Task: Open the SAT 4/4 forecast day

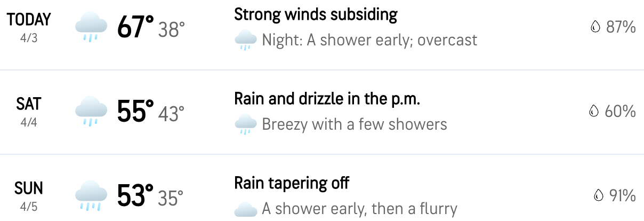Action: coord(322,112)
